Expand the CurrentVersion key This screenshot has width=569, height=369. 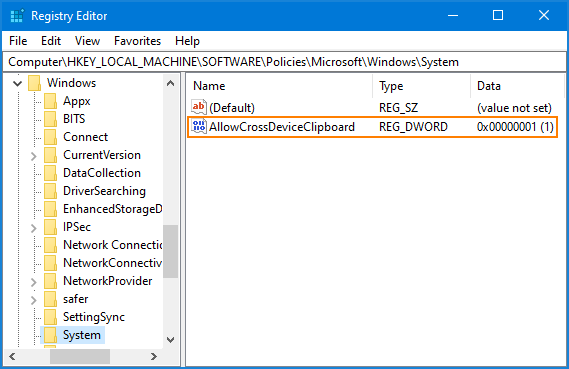click(33, 156)
